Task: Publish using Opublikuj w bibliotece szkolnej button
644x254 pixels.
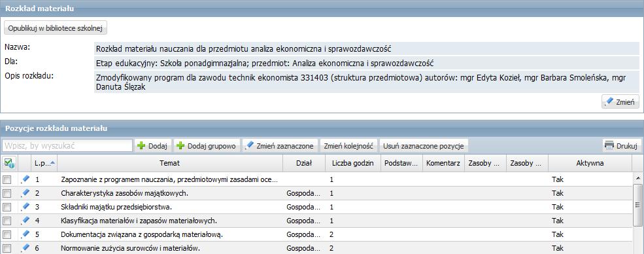Action: (56, 28)
